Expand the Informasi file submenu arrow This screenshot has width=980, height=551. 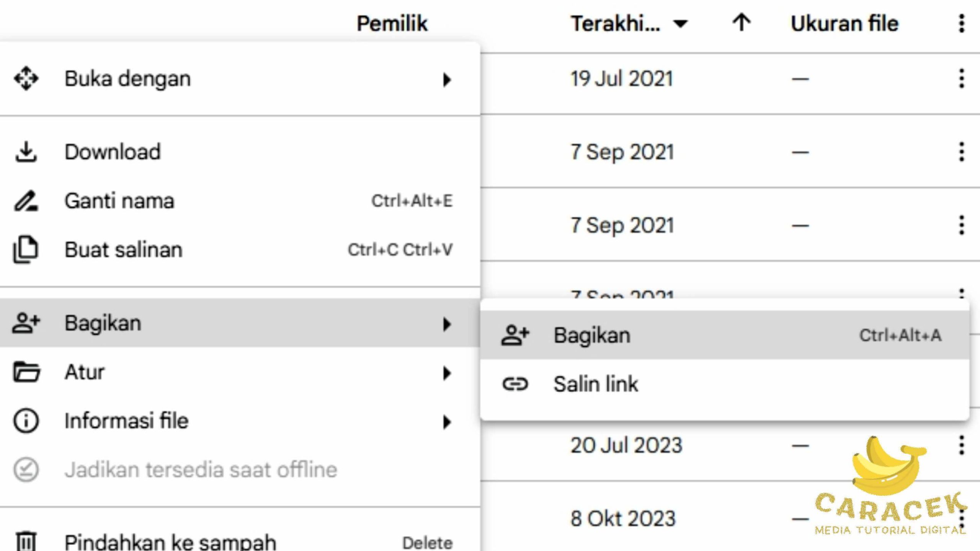(446, 422)
